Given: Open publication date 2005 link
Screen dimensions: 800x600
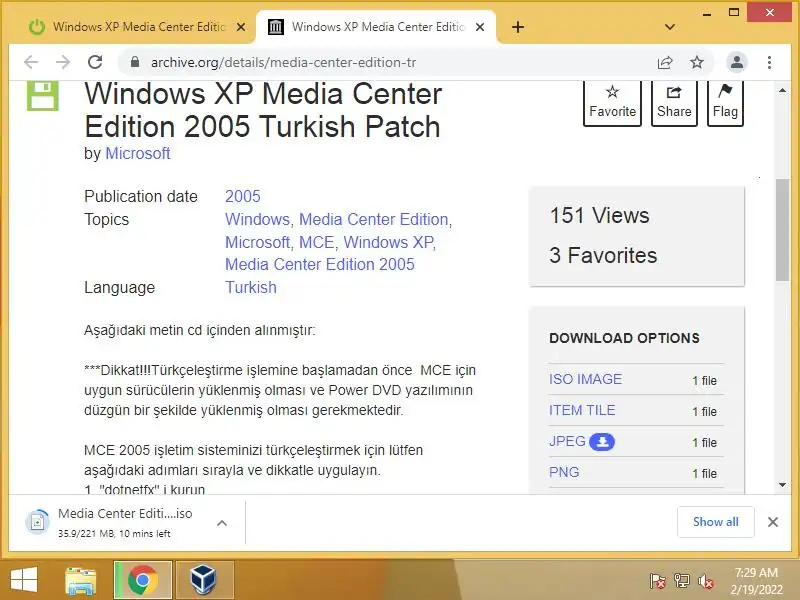Looking at the screenshot, I should [x=243, y=196].
